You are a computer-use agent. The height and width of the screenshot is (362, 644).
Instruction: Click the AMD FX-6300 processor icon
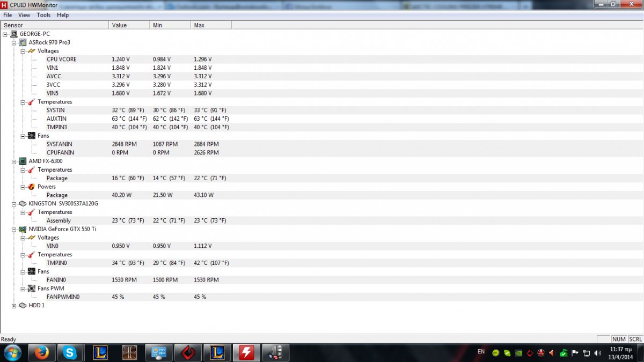pyautogui.click(x=23, y=161)
